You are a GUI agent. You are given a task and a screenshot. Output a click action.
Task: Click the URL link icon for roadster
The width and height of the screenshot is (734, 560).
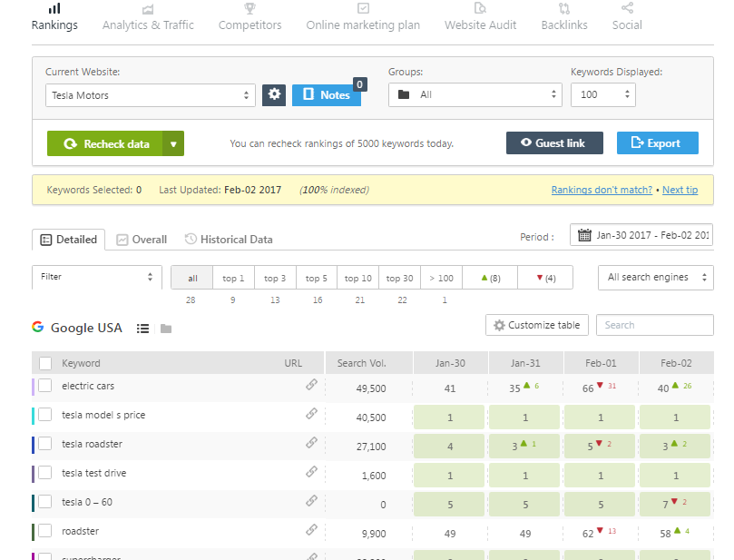click(311, 529)
